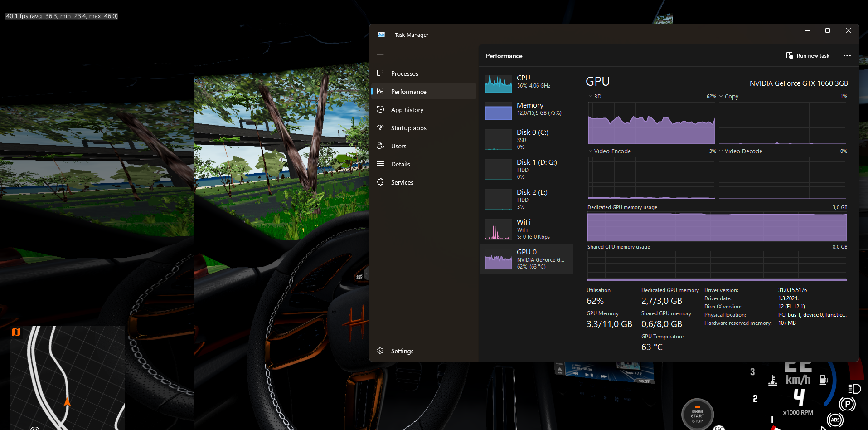This screenshot has width=868, height=430.
Task: Click the Services puzzle-piece icon
Action: click(380, 182)
